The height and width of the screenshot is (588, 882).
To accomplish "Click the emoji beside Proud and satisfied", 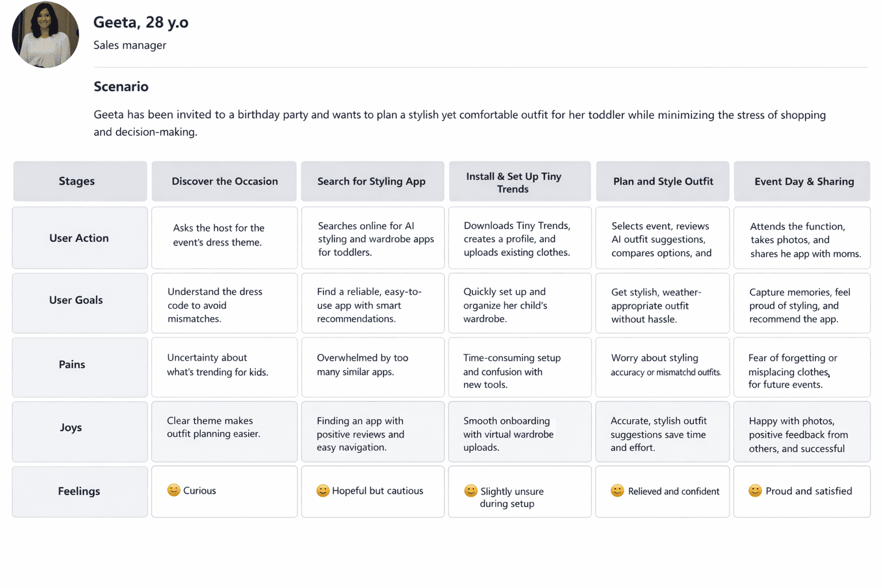I will tap(755, 490).
